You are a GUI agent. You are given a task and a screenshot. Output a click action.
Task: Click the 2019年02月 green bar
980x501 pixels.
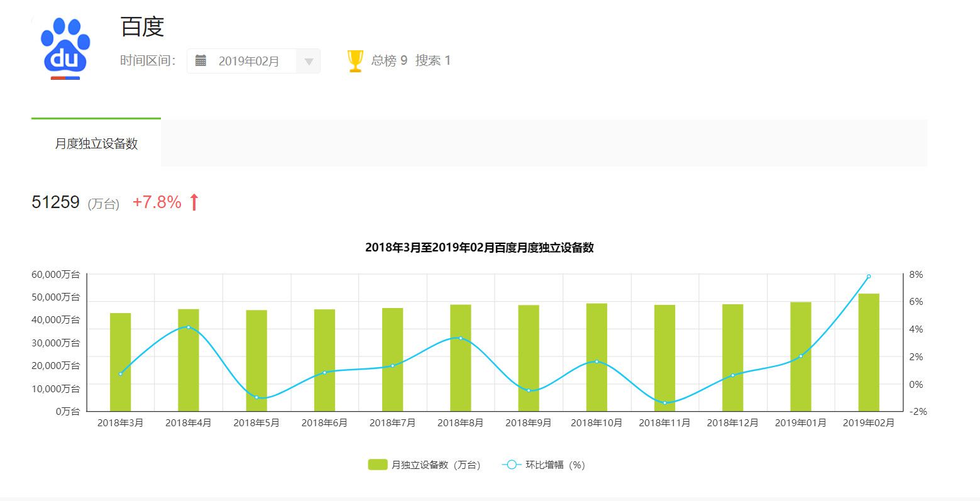tap(869, 352)
